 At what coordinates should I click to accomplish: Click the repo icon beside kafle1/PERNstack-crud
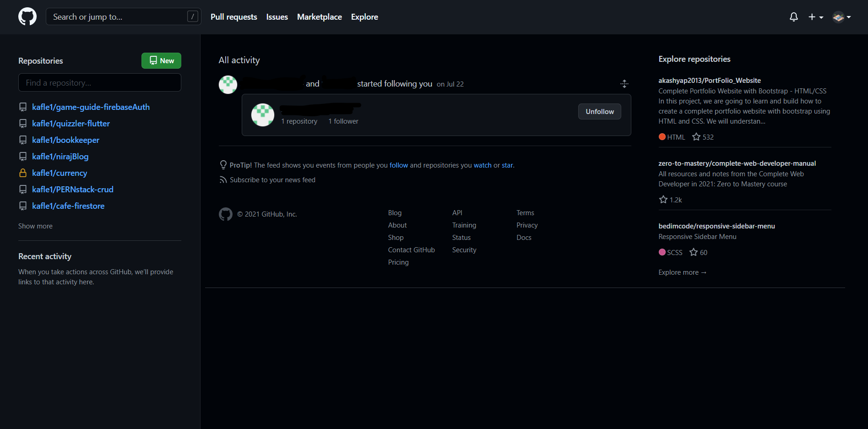click(x=23, y=190)
